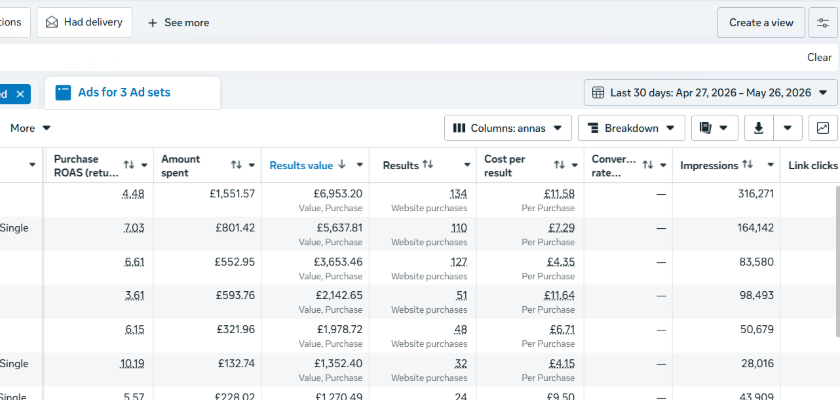
Task: Open Cost per result column caret
Action: pyautogui.click(x=575, y=165)
